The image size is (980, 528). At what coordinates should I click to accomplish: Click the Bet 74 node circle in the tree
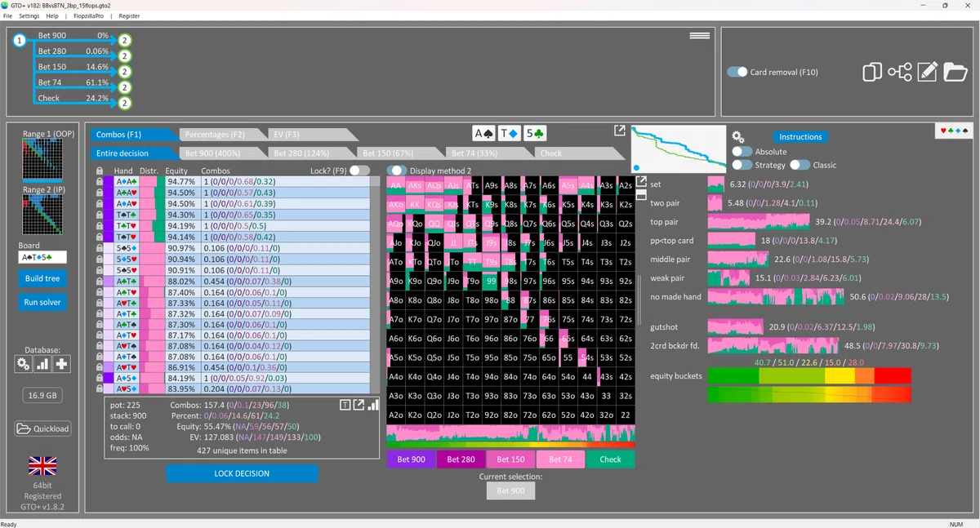[x=124, y=87]
